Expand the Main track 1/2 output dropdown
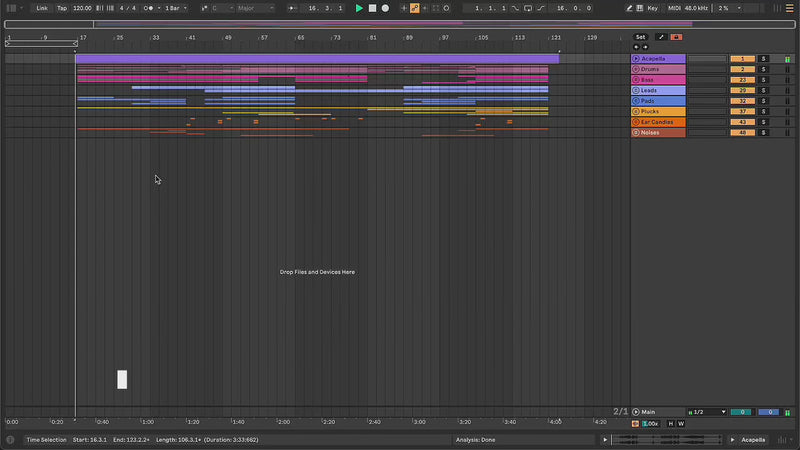Image resolution: width=800 pixels, height=450 pixels. click(709, 412)
